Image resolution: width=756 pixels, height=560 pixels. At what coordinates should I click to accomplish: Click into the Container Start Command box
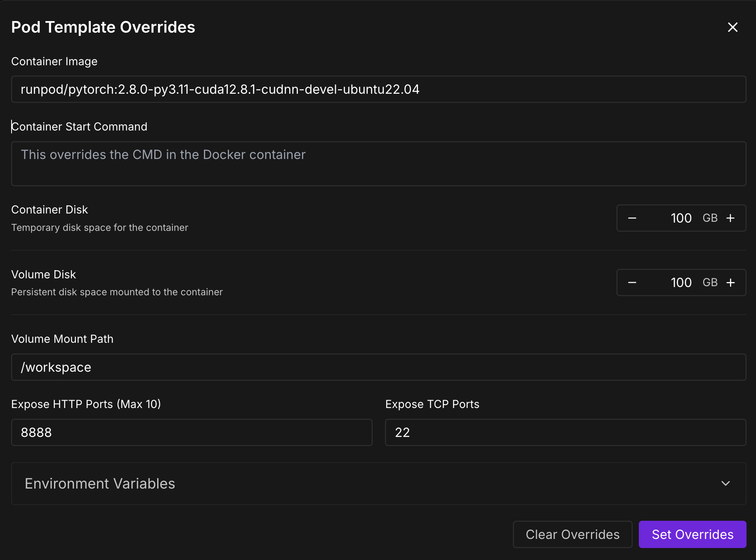(378, 164)
